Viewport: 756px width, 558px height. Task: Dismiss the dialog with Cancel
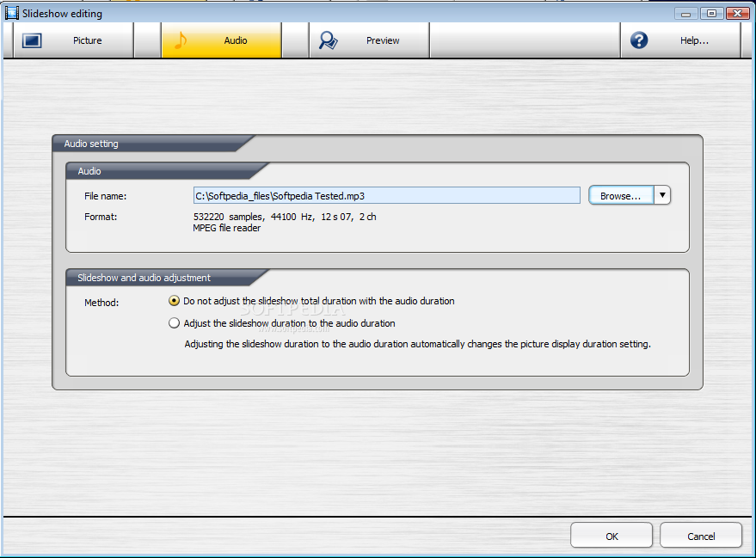coord(701,536)
